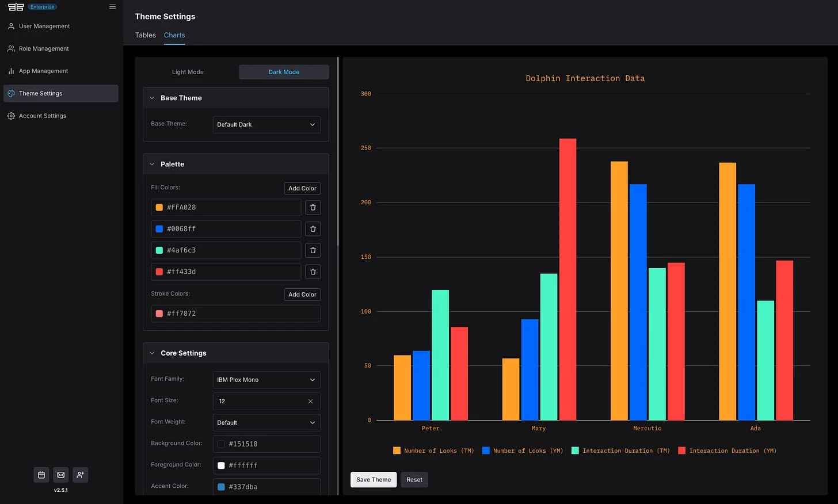
Task: Toggle Number of Looks (TM) legend series
Action: coord(433,451)
